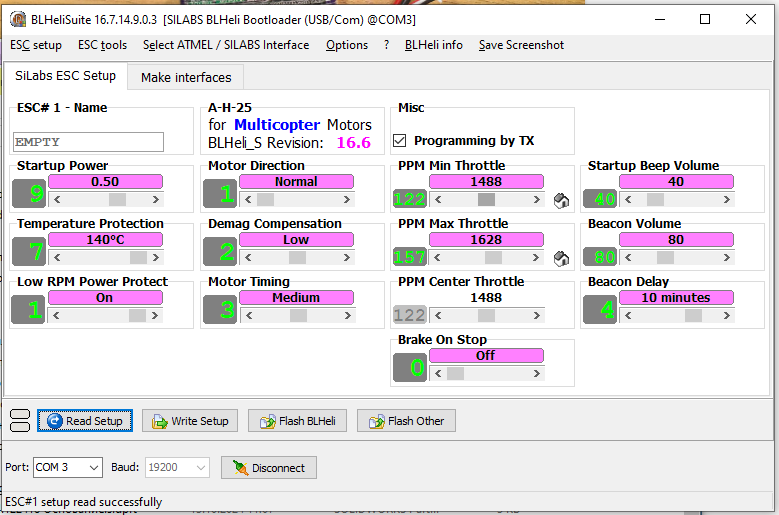Switch to the Make interfaces tab

pos(186,77)
